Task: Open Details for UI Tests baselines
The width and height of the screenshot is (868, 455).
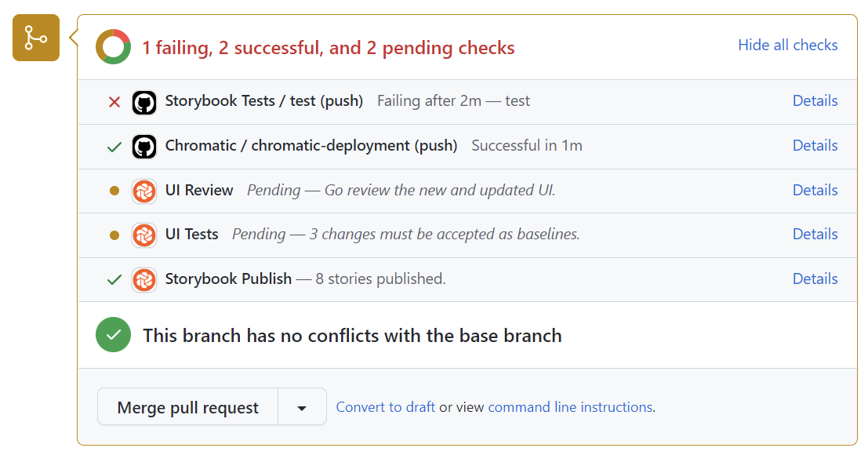Action: point(815,234)
